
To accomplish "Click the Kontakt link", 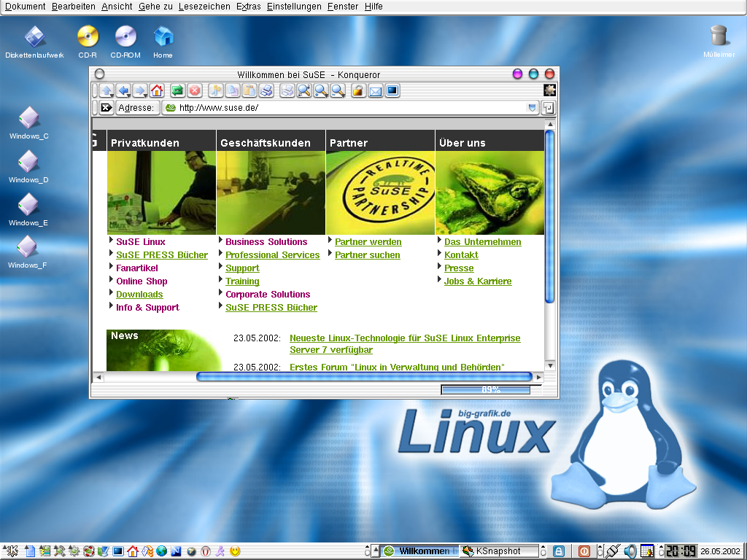I will [461, 255].
